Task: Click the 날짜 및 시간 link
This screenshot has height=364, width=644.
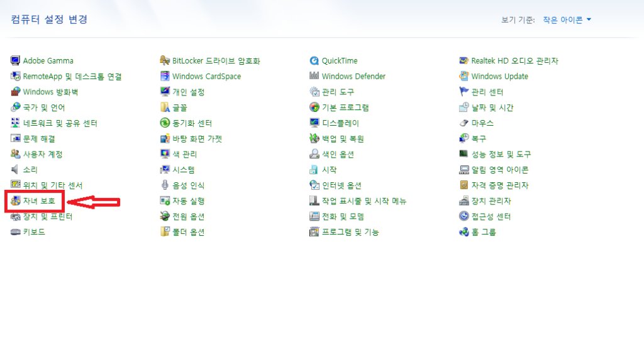Action: coord(492,108)
